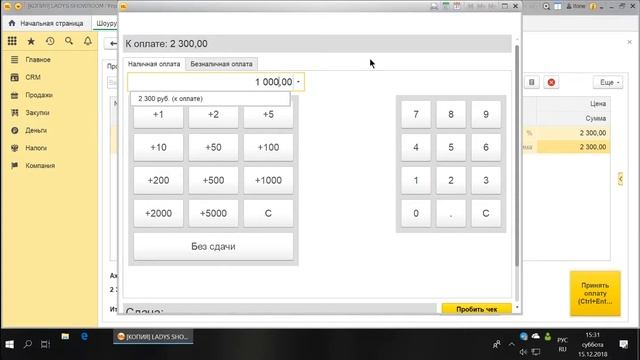The height and width of the screenshot is (360, 640).
Task: Click the window panels layout icon in title bar
Action: (558, 6)
